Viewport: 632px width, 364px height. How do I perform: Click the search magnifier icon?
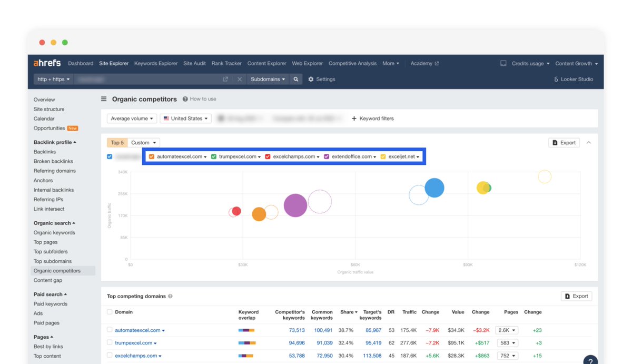pyautogui.click(x=296, y=79)
